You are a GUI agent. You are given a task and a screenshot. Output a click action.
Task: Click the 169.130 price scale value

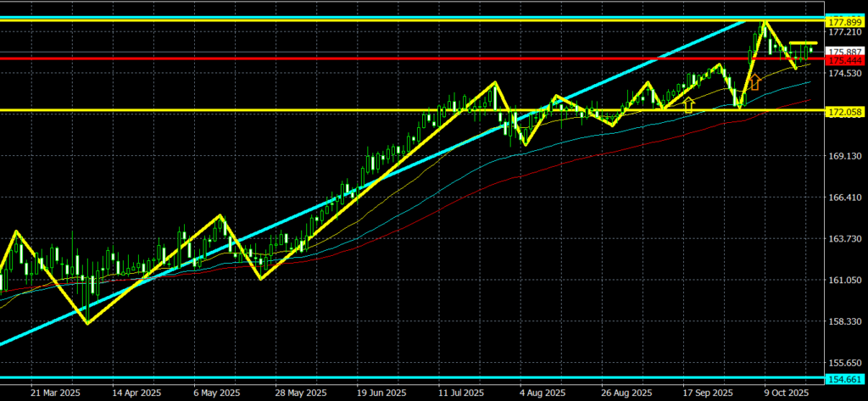coord(845,157)
